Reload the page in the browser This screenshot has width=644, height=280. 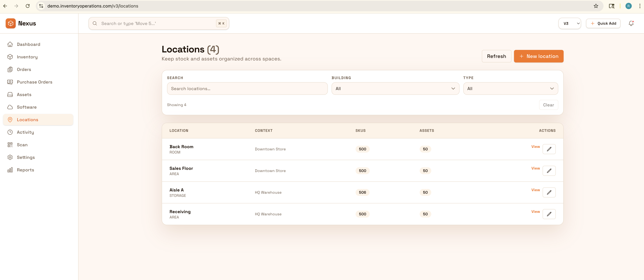[x=28, y=6]
